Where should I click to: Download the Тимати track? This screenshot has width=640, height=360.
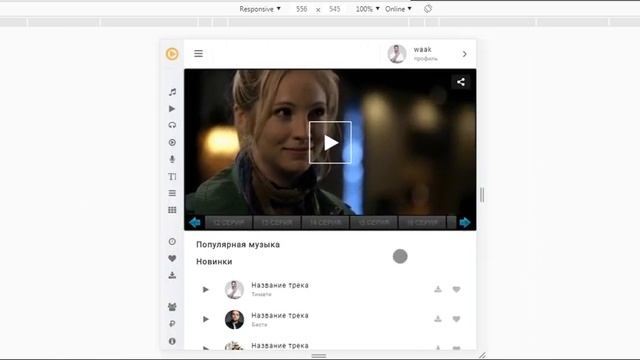click(x=438, y=289)
